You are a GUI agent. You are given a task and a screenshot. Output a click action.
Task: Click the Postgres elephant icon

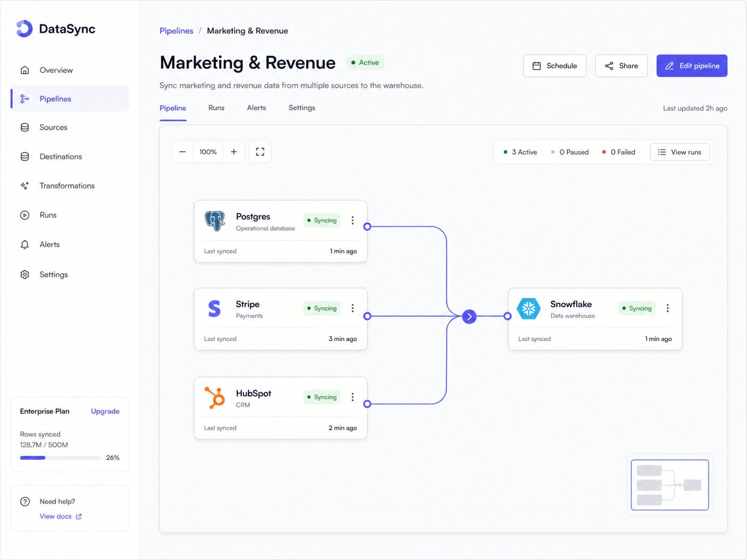(x=214, y=220)
